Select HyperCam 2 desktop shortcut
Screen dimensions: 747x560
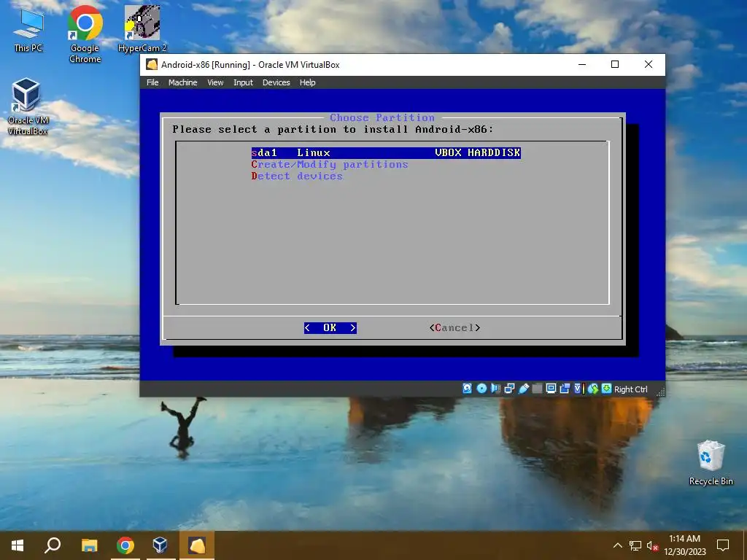[x=142, y=29]
